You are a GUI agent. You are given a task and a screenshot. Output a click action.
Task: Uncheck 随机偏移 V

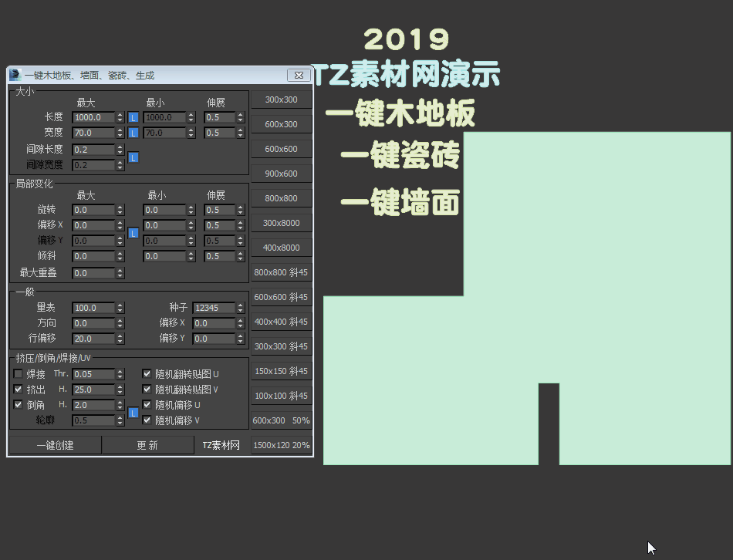[147, 420]
